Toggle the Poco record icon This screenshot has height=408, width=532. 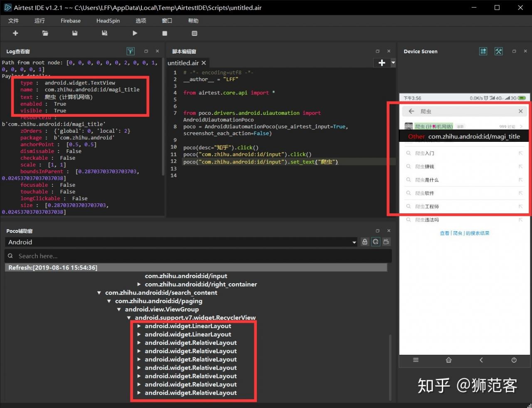pyautogui.click(x=387, y=242)
